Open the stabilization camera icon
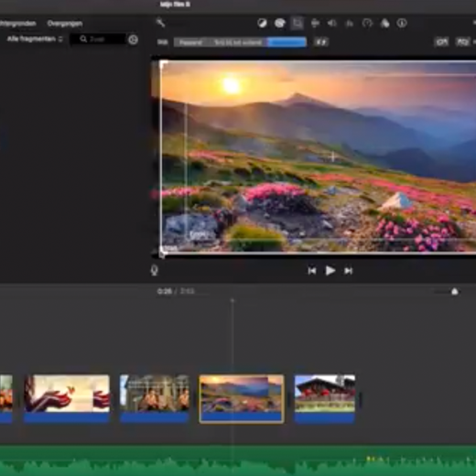 coord(315,24)
